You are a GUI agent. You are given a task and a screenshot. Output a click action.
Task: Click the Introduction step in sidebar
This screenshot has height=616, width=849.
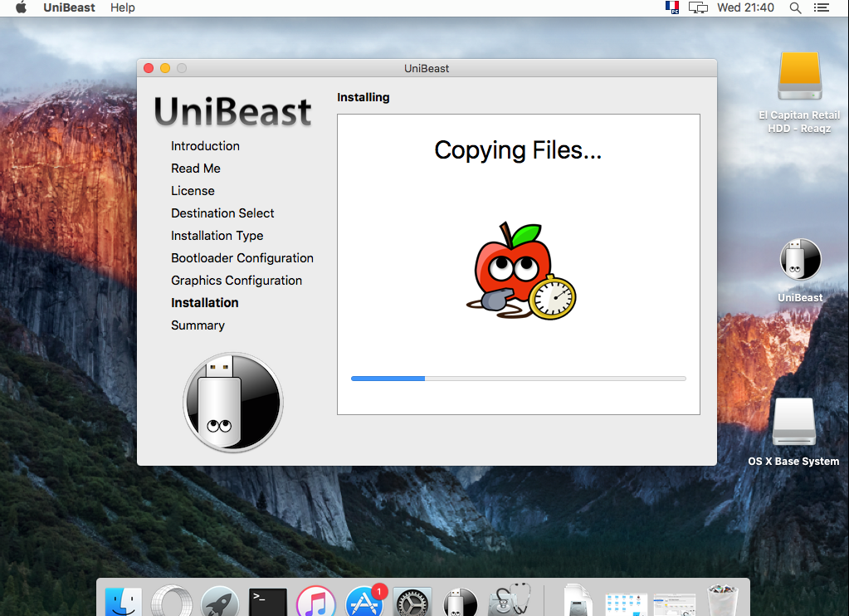(205, 146)
